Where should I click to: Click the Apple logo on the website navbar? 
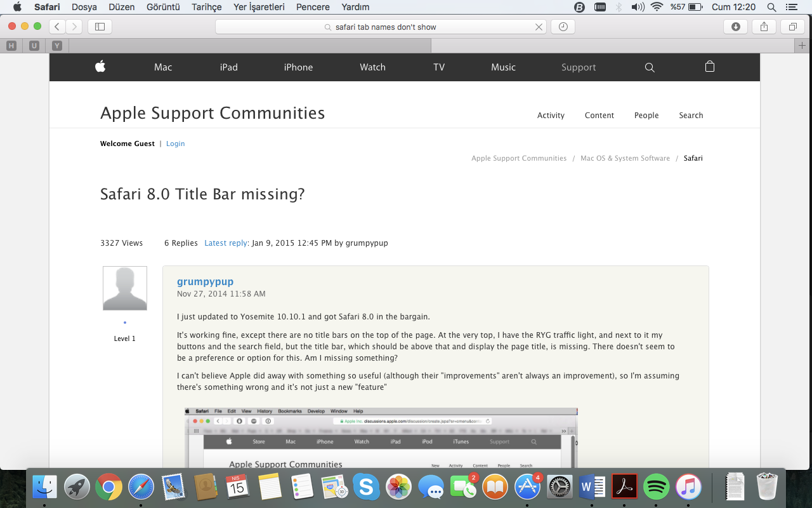click(100, 67)
